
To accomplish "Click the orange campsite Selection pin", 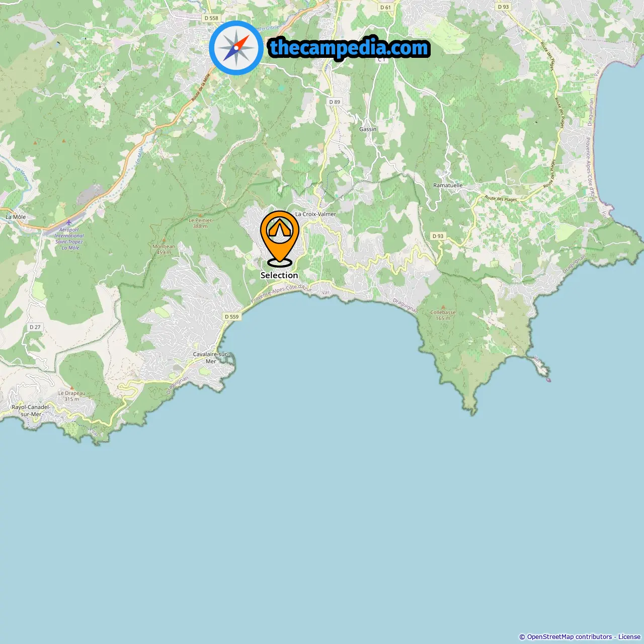I will (x=280, y=238).
